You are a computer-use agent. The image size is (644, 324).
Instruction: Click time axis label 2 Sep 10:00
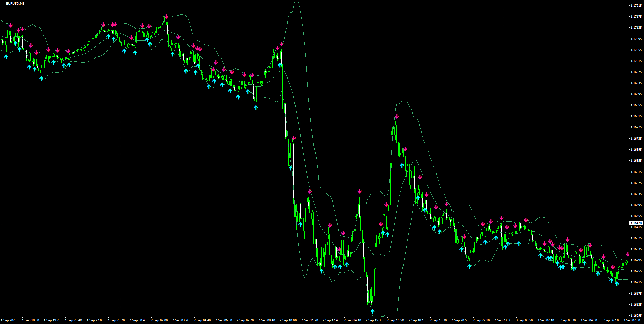[288, 320]
